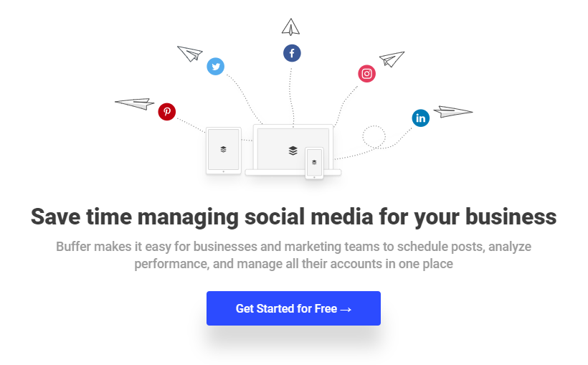The height and width of the screenshot is (365, 588).
Task: Click the paper plane above Facebook
Action: [x=290, y=27]
